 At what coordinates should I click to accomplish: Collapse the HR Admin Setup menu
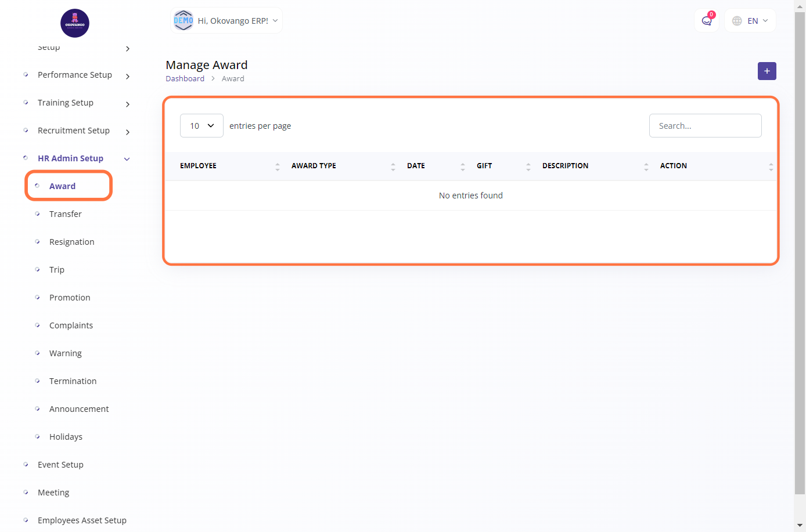[127, 159]
